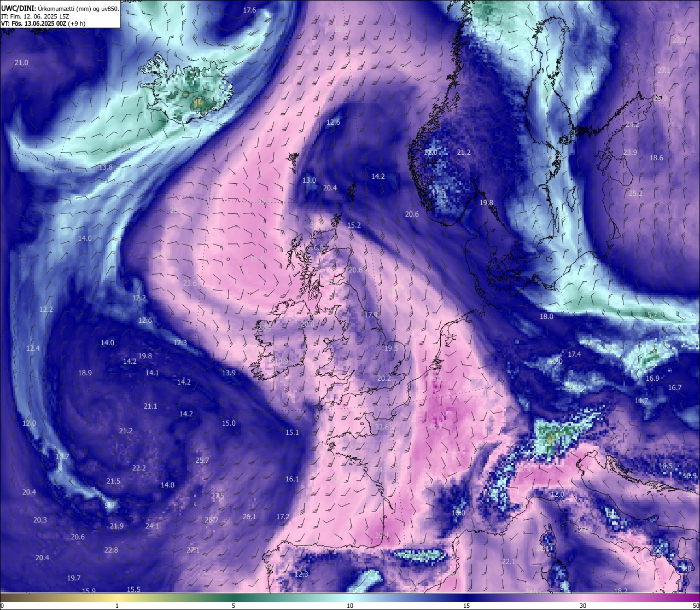Click the '21.5' value over the Atlantic

point(113,481)
